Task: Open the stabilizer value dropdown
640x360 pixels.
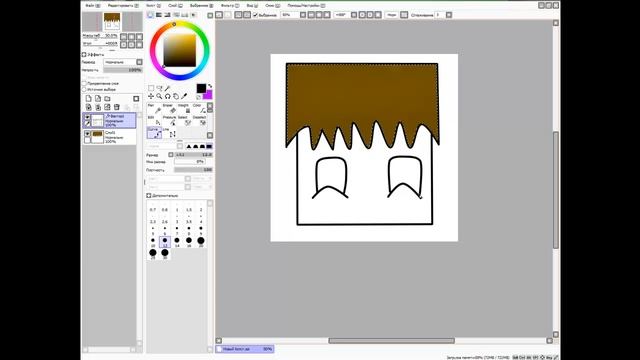Action: 449,15
